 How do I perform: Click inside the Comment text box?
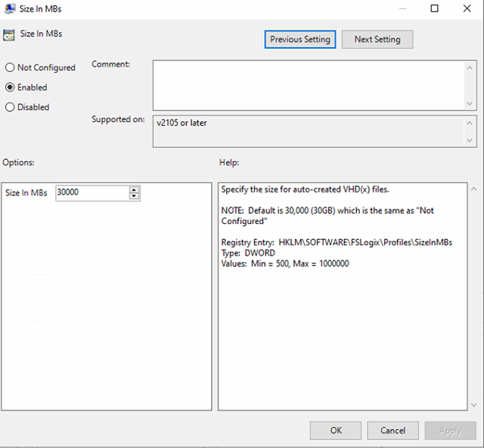tap(307, 85)
